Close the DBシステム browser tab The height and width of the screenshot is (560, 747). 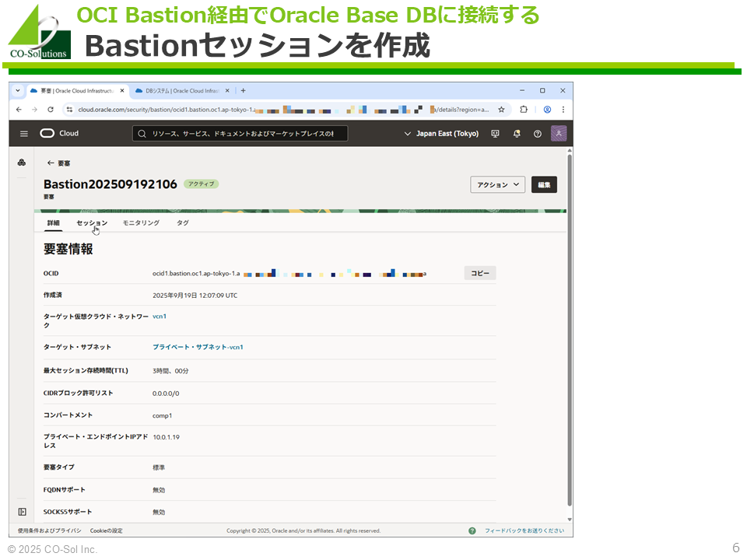tap(227, 90)
